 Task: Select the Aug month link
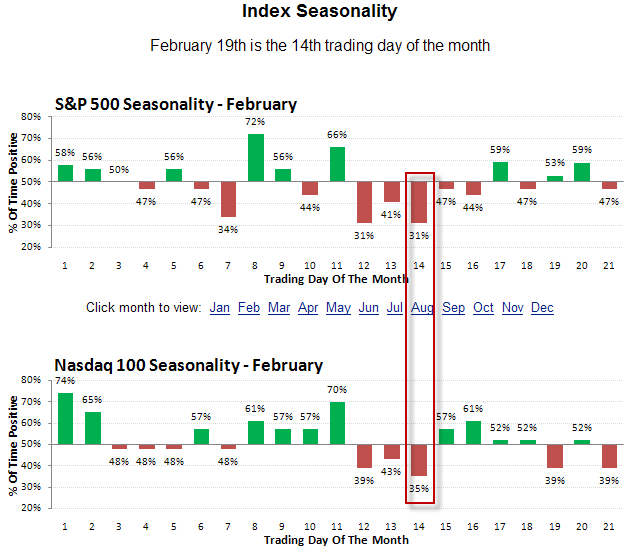pos(421,308)
